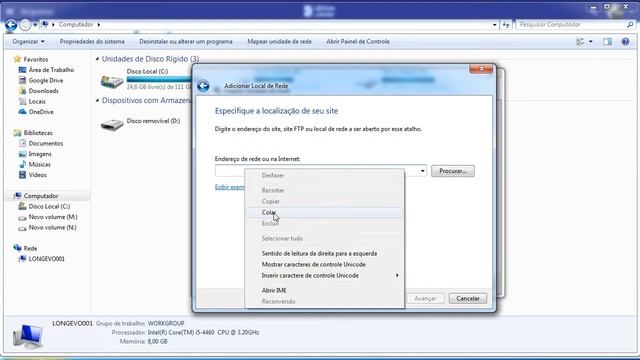The image size is (640, 360).
Task: Select Novo volume (N:) in the tree
Action: pos(52,228)
